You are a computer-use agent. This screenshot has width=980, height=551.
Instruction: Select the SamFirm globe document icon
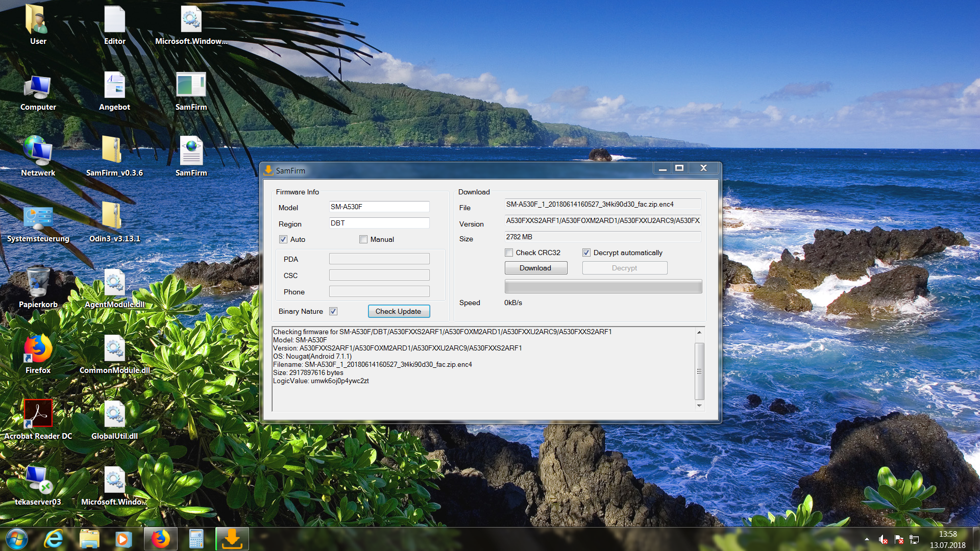[191, 156]
